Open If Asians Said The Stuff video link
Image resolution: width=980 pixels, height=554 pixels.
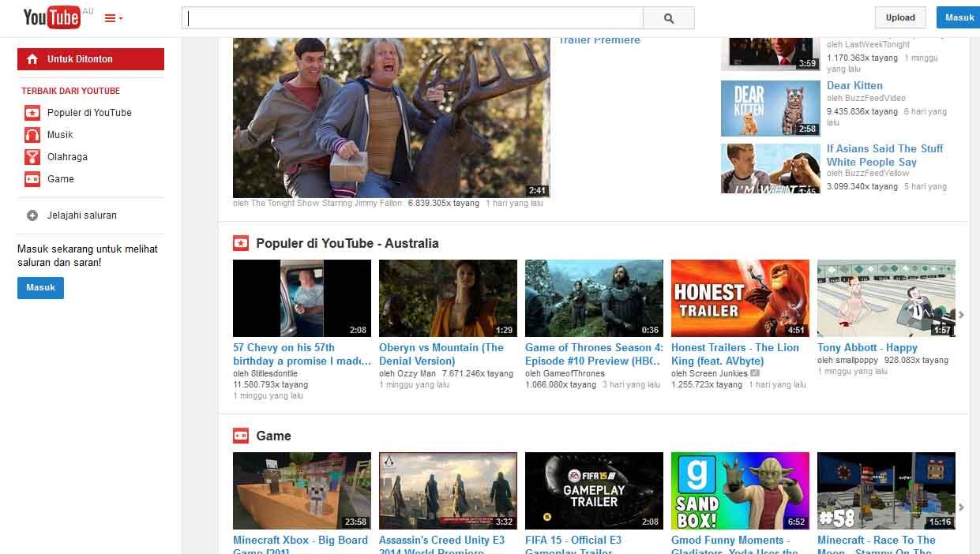click(x=884, y=155)
